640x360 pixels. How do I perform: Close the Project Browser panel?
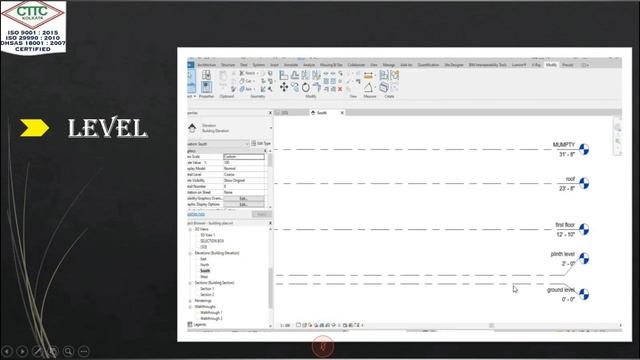click(x=270, y=223)
